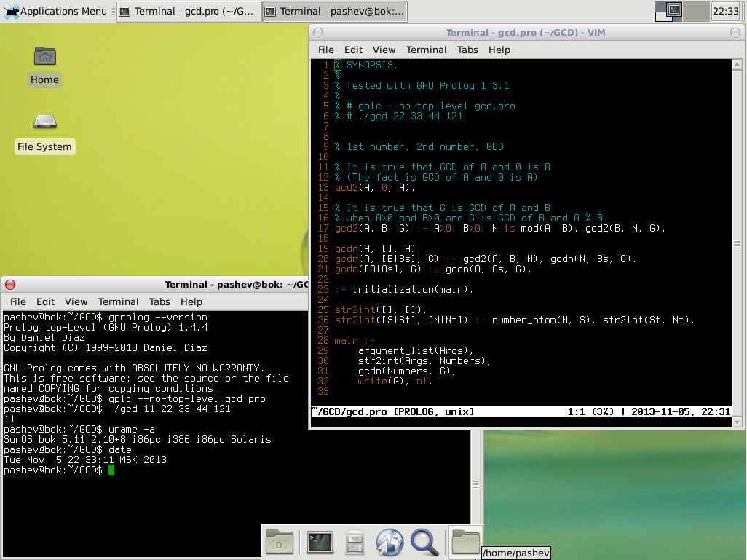This screenshot has height=560, width=747.
Task: Click the 22:33 panel clock
Action: click(x=726, y=11)
